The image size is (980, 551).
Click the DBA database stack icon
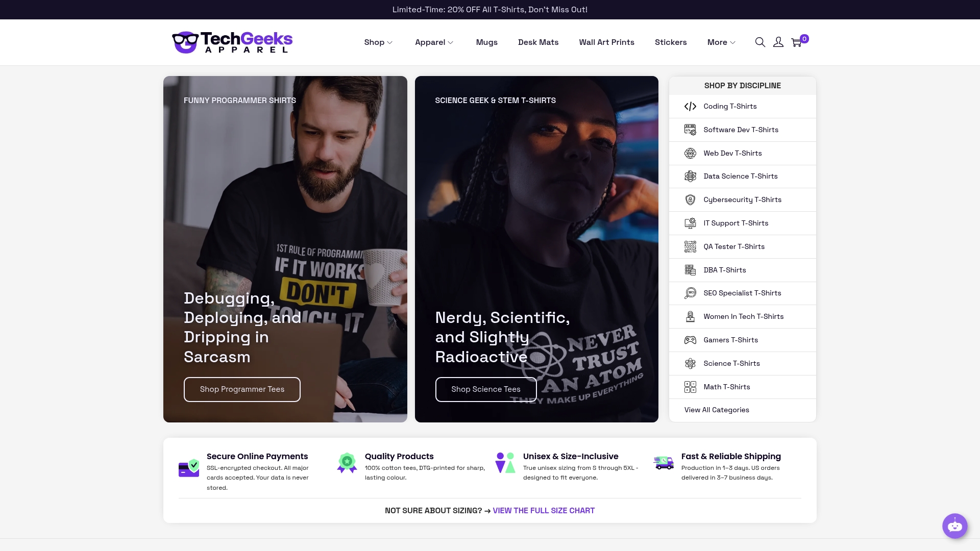pos(690,270)
